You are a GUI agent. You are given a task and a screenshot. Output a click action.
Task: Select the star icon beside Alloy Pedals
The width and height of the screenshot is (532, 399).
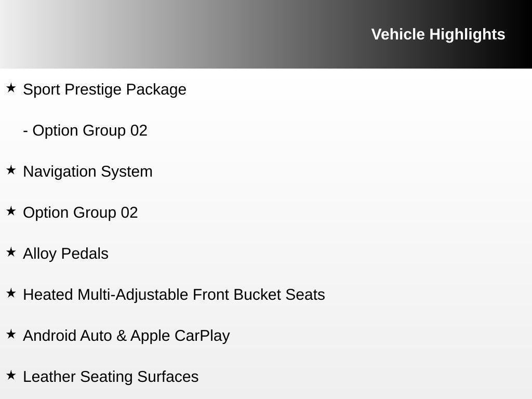click(x=11, y=252)
